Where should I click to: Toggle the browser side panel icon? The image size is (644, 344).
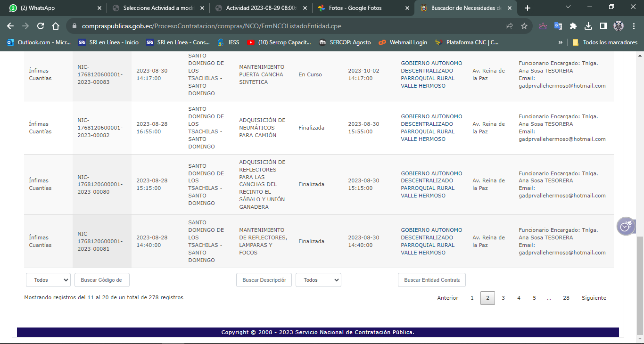pos(603,26)
